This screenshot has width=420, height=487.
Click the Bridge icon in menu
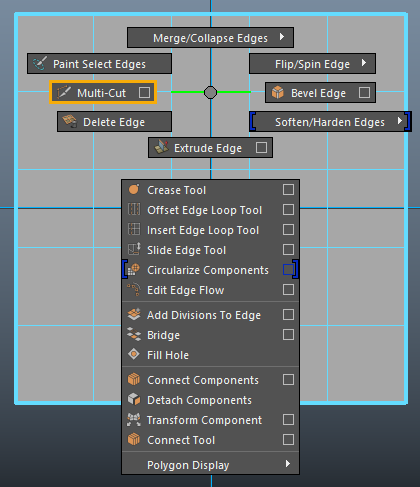coord(134,334)
